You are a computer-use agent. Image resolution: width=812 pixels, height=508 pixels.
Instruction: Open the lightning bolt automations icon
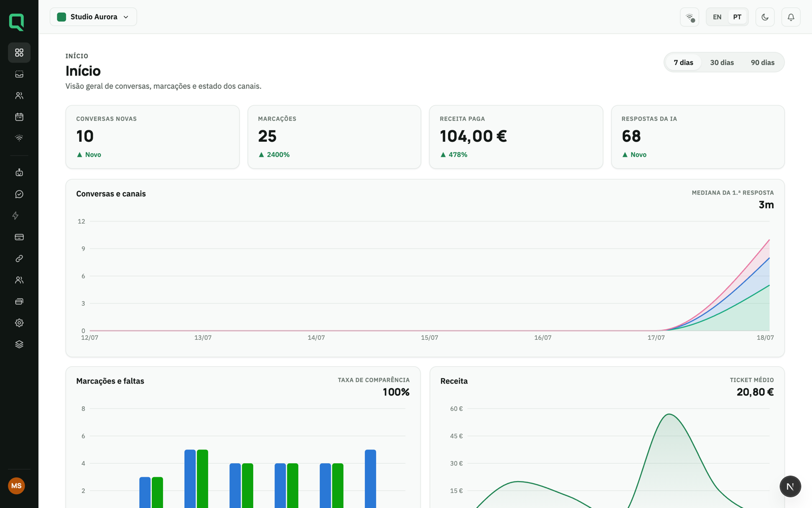pos(16,215)
